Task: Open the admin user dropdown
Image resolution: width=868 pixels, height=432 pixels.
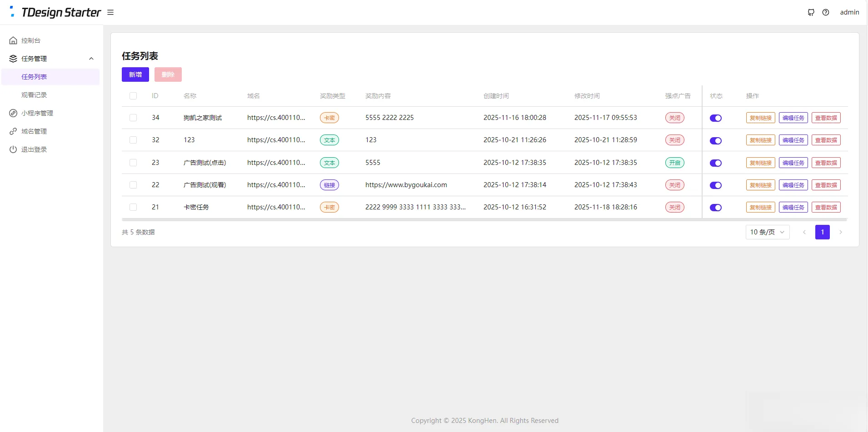Action: click(849, 12)
